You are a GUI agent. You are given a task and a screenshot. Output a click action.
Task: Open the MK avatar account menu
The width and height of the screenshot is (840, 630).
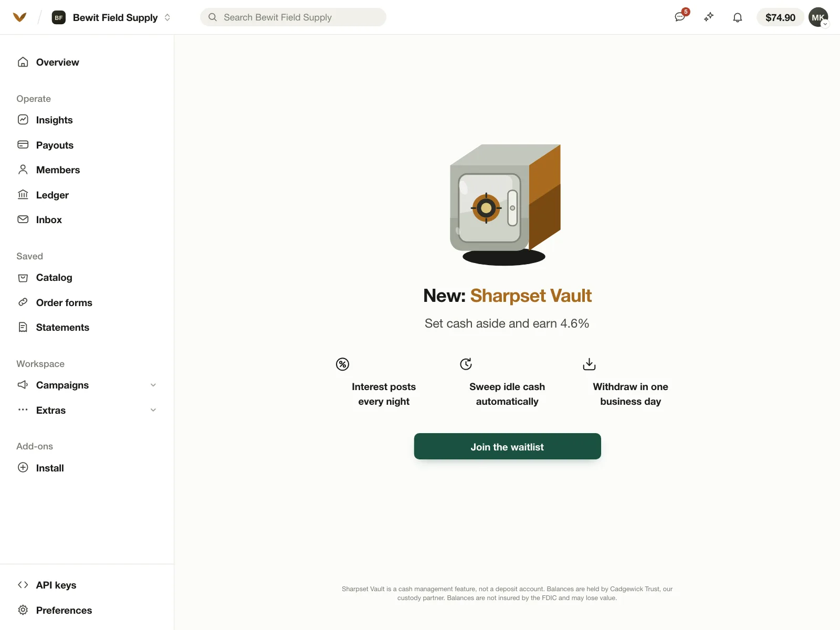tap(818, 17)
